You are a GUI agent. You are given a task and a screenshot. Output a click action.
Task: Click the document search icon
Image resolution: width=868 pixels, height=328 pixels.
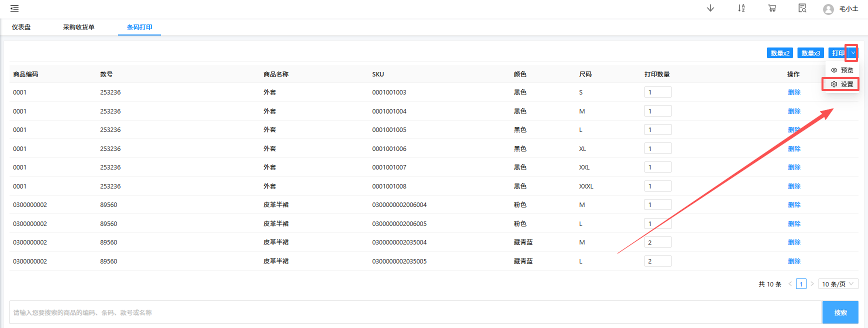tap(802, 8)
